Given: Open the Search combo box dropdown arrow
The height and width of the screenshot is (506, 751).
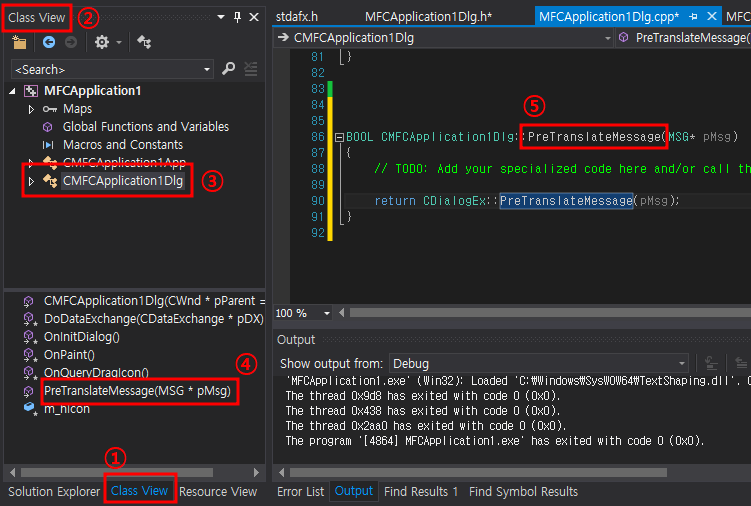Looking at the screenshot, I should click(207, 69).
